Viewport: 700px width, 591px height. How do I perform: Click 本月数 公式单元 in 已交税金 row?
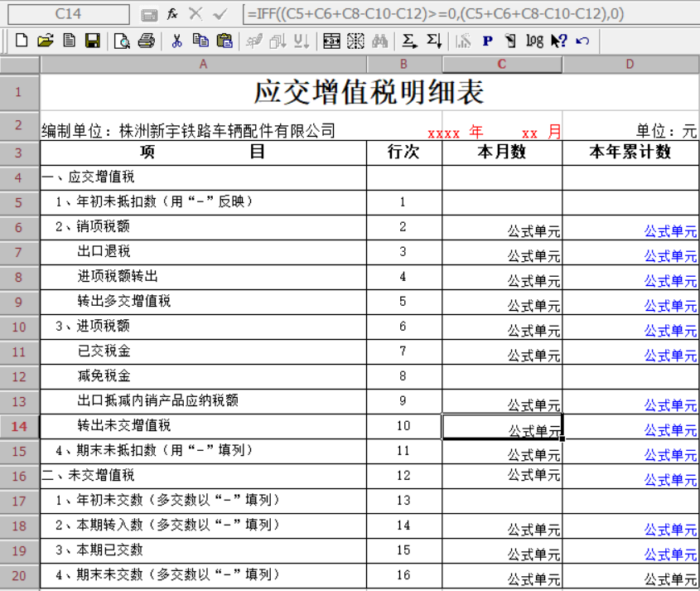point(533,356)
